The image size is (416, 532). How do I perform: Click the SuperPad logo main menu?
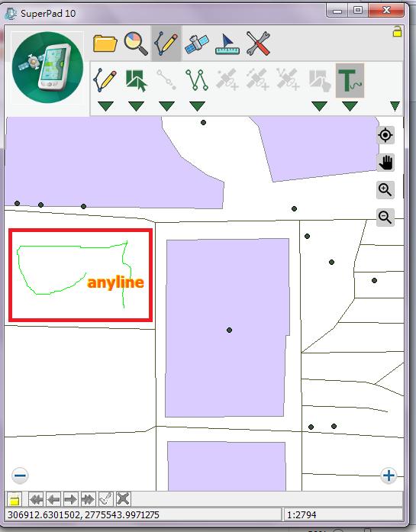click(47, 67)
